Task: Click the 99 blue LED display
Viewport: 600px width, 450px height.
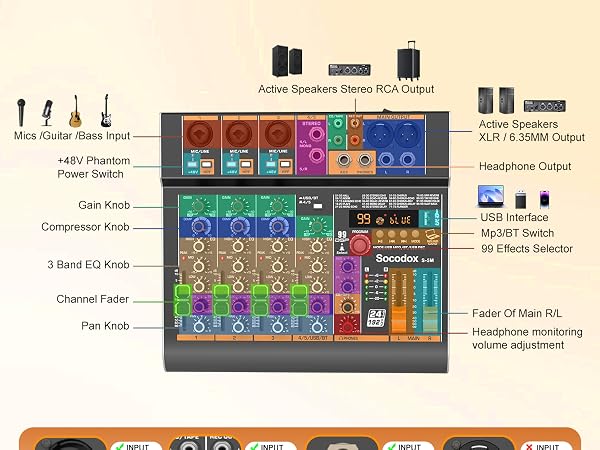Action: pos(383,219)
